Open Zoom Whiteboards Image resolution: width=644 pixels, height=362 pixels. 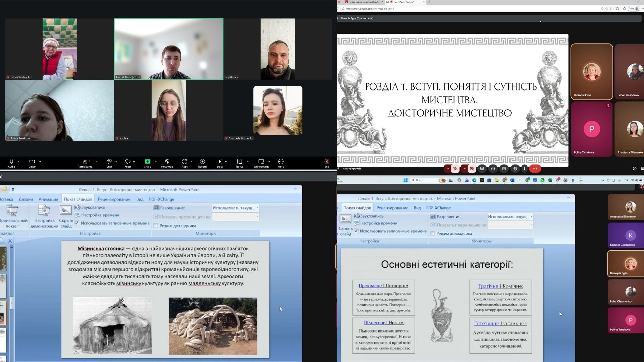261,162
